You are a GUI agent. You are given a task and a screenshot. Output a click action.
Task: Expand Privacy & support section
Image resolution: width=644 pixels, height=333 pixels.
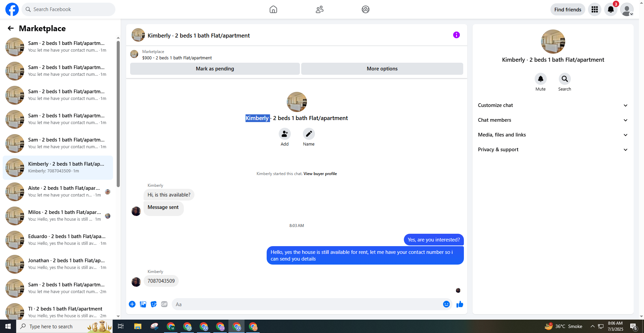553,150
